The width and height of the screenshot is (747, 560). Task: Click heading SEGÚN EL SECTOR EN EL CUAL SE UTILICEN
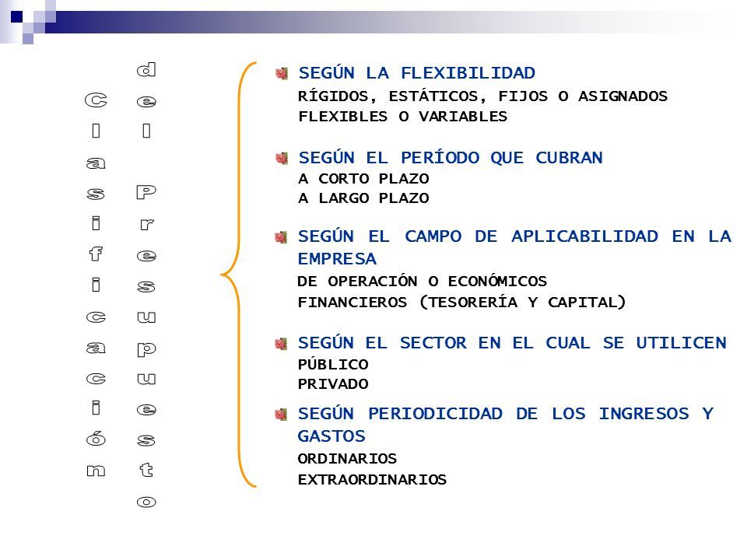(512, 343)
